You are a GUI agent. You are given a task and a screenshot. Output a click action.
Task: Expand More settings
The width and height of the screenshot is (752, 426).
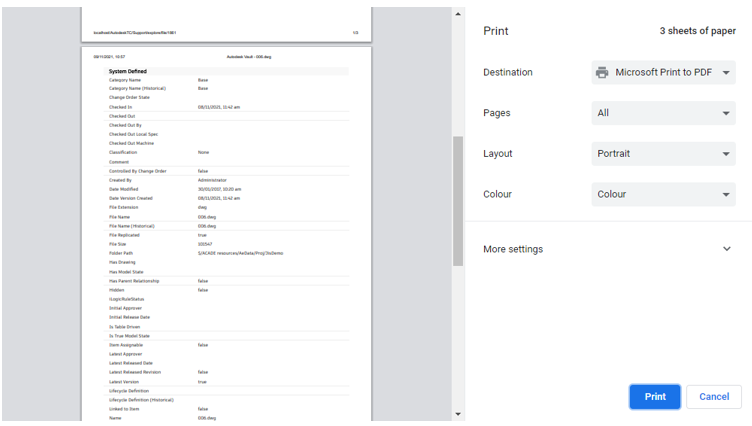608,249
